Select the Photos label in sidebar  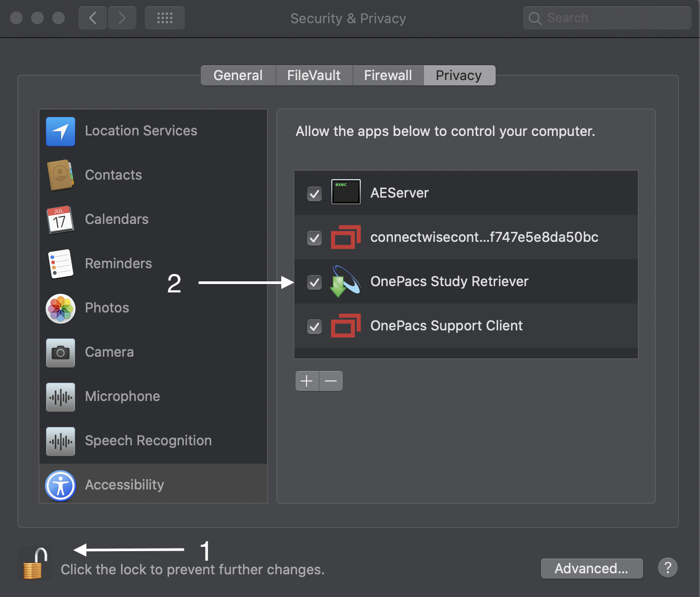[107, 308]
